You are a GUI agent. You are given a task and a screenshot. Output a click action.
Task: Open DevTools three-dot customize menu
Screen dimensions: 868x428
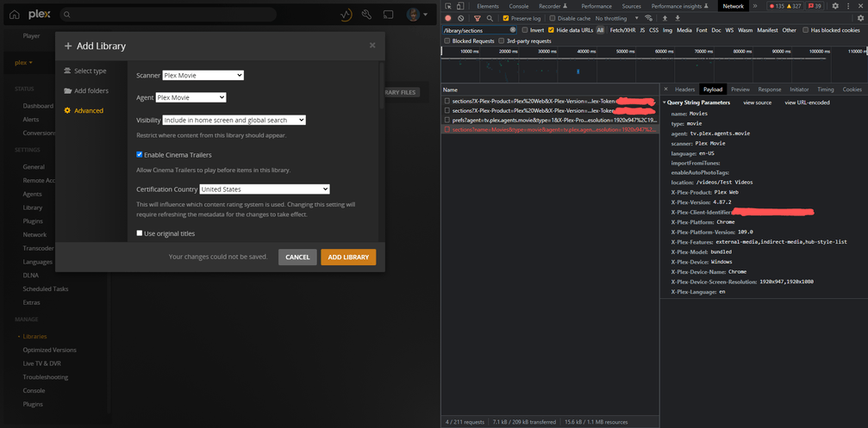(x=848, y=6)
